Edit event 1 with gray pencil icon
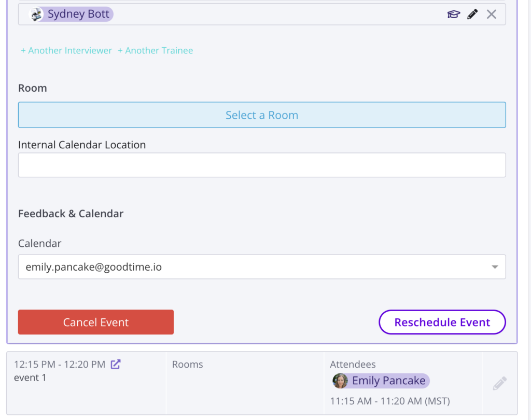This screenshot has height=420, width=531. [499, 383]
